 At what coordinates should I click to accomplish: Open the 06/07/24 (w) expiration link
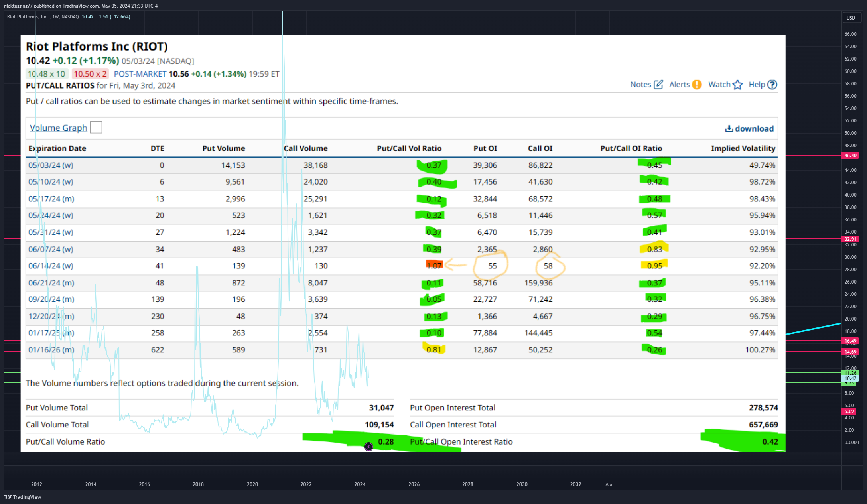(51, 249)
